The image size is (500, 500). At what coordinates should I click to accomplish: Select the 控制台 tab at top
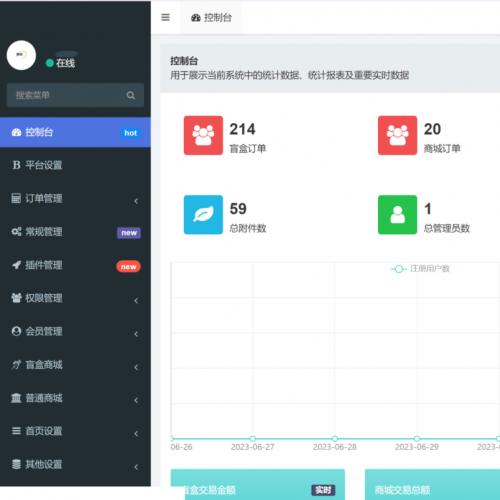tap(211, 17)
